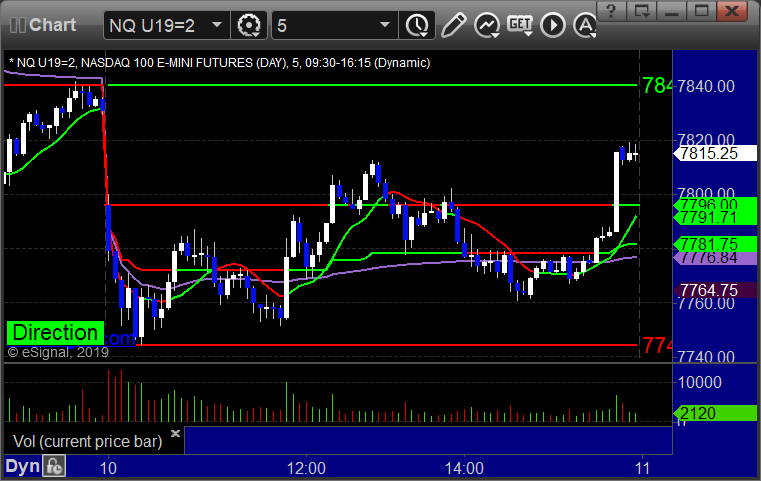Click the GET download icon

[520, 25]
